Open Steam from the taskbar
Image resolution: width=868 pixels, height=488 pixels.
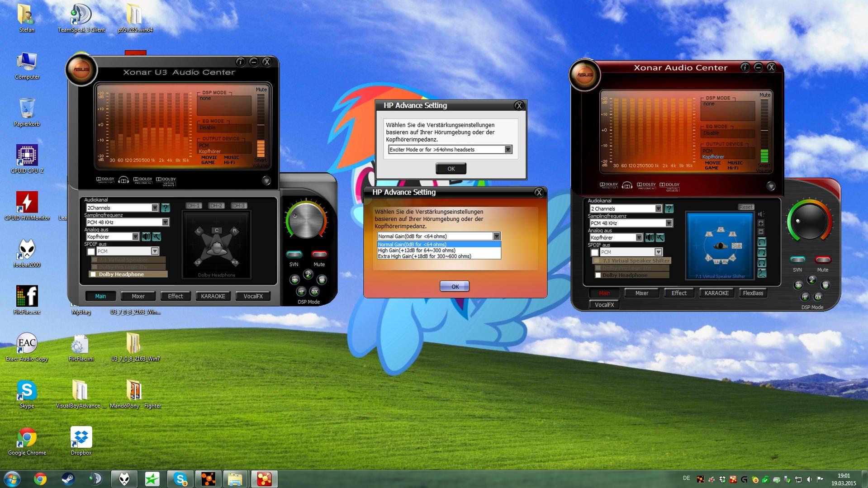click(68, 479)
